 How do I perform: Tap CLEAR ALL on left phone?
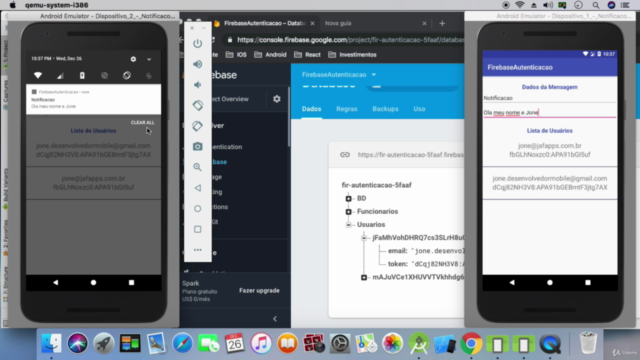tap(142, 122)
